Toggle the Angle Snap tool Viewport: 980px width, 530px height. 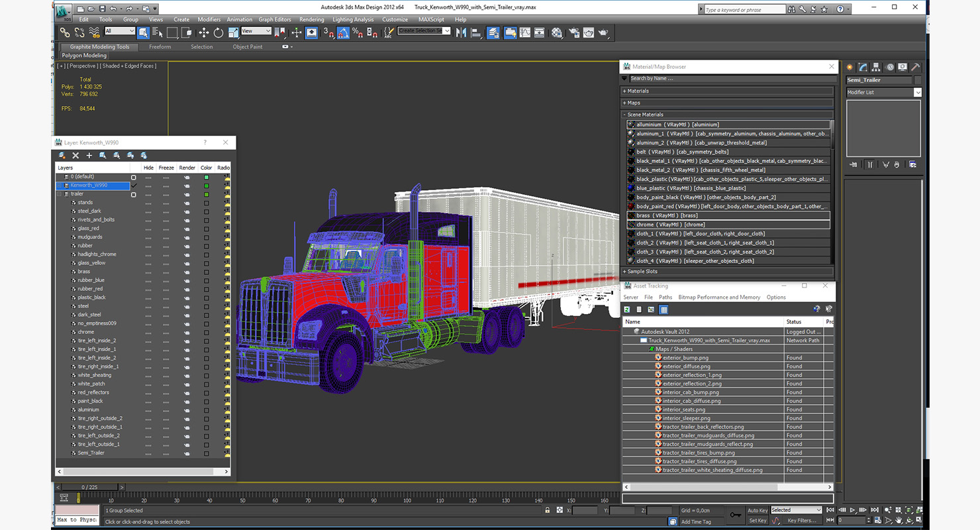pos(344,32)
